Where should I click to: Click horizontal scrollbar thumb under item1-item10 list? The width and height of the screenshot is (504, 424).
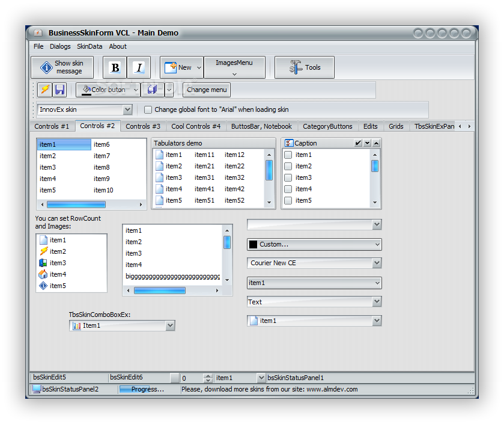(76, 204)
